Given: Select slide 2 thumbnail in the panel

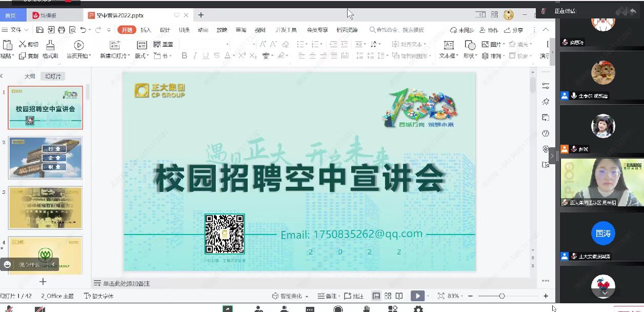Looking at the screenshot, I should [x=45, y=158].
